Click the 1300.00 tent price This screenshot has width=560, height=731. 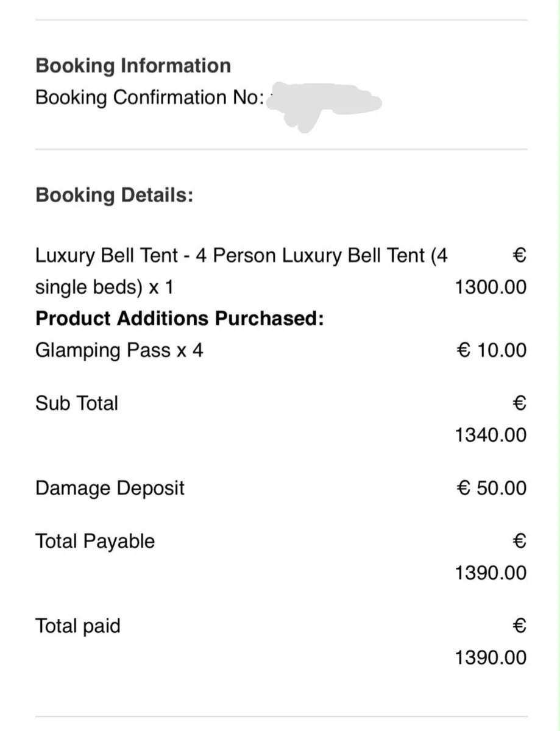pos(491,287)
